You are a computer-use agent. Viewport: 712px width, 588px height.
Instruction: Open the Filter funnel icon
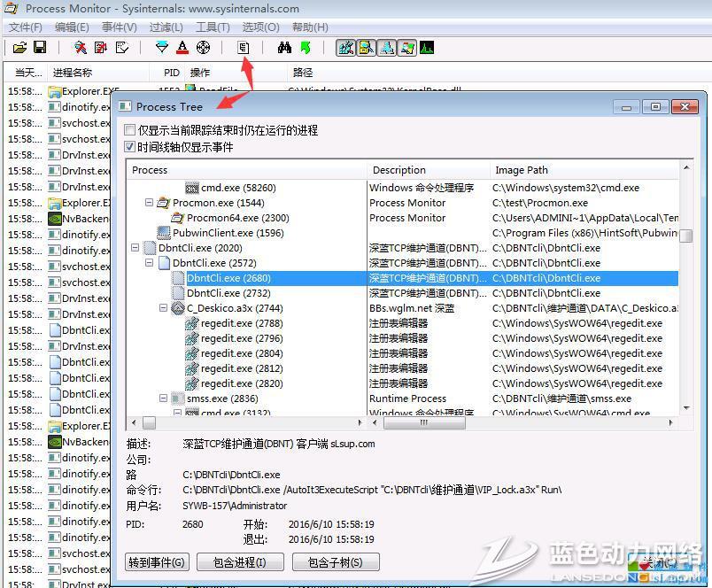(161, 47)
